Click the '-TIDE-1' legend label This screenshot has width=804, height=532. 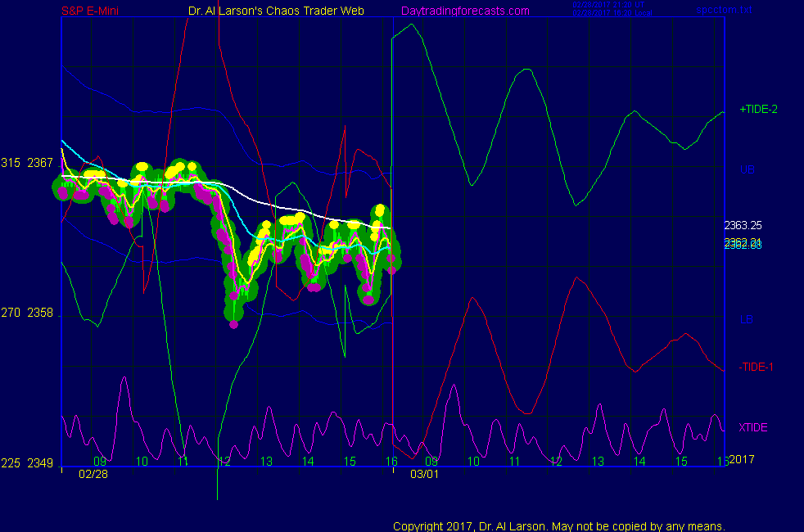tap(756, 367)
